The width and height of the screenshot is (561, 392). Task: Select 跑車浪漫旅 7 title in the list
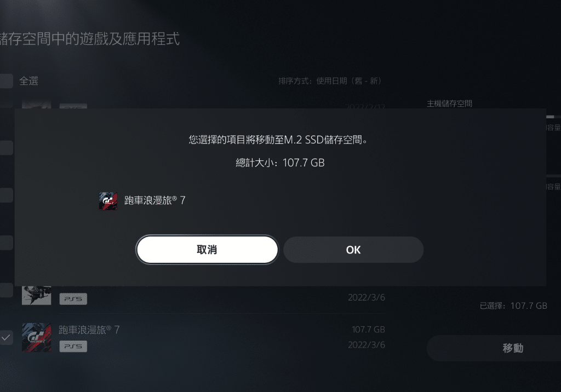pos(89,330)
